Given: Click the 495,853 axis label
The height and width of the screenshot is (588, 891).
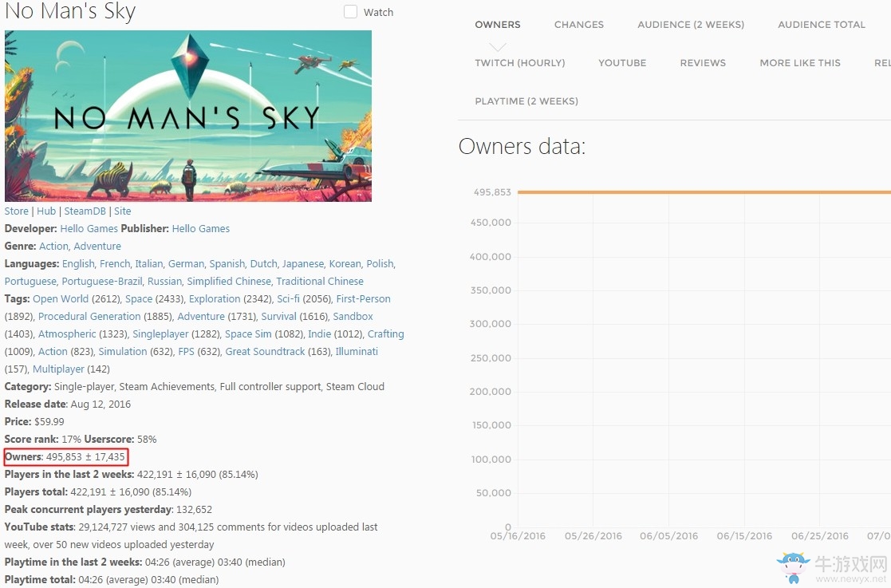Looking at the screenshot, I should [x=493, y=192].
